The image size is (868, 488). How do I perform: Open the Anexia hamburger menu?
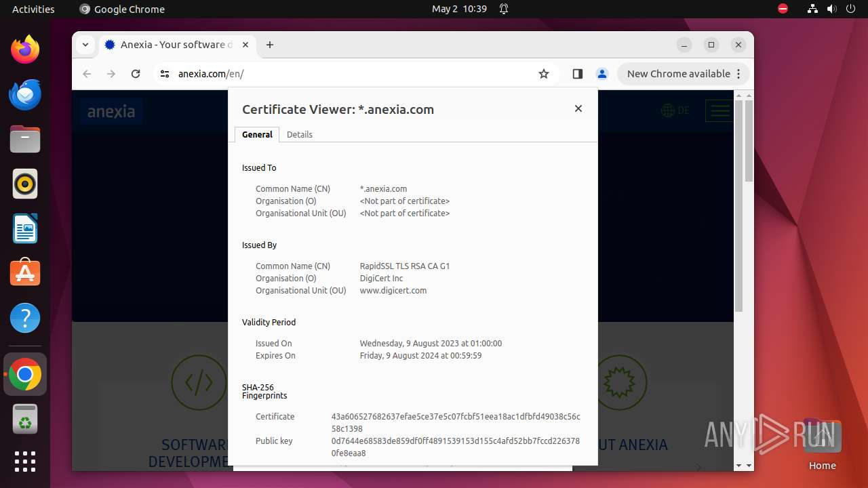click(719, 110)
